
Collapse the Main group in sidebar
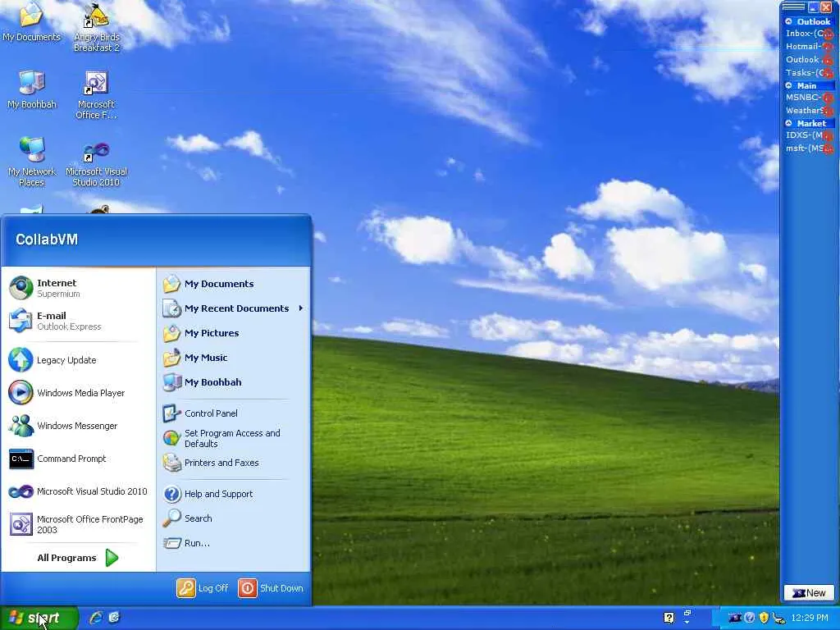tap(788, 85)
